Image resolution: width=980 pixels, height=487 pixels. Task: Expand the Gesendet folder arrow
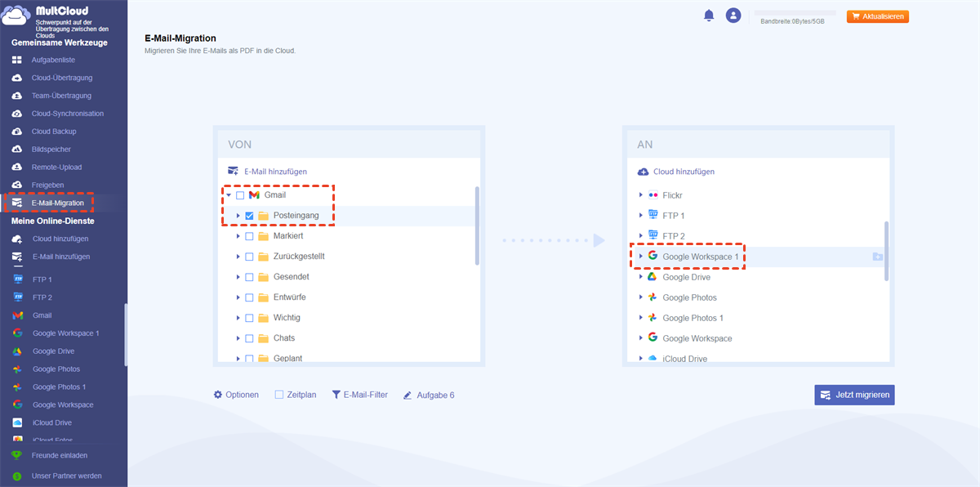(x=238, y=277)
